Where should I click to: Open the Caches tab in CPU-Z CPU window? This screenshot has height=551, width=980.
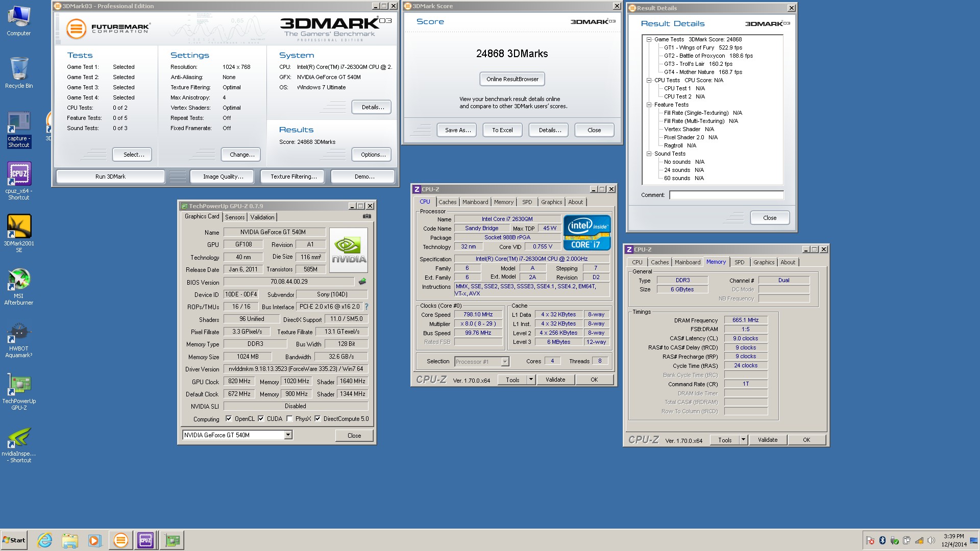[x=448, y=202]
